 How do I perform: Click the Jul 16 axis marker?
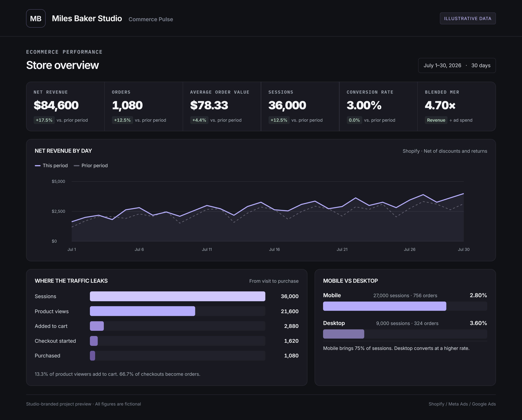click(x=274, y=249)
